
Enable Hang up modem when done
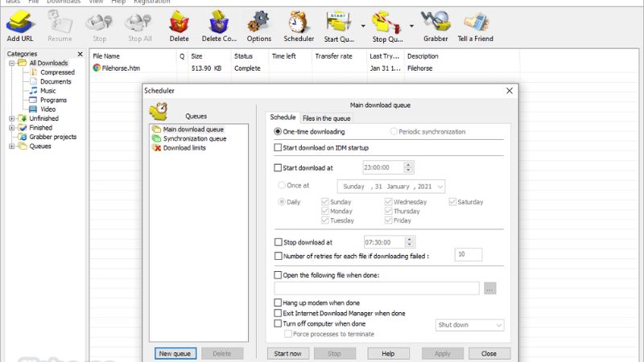click(x=278, y=302)
